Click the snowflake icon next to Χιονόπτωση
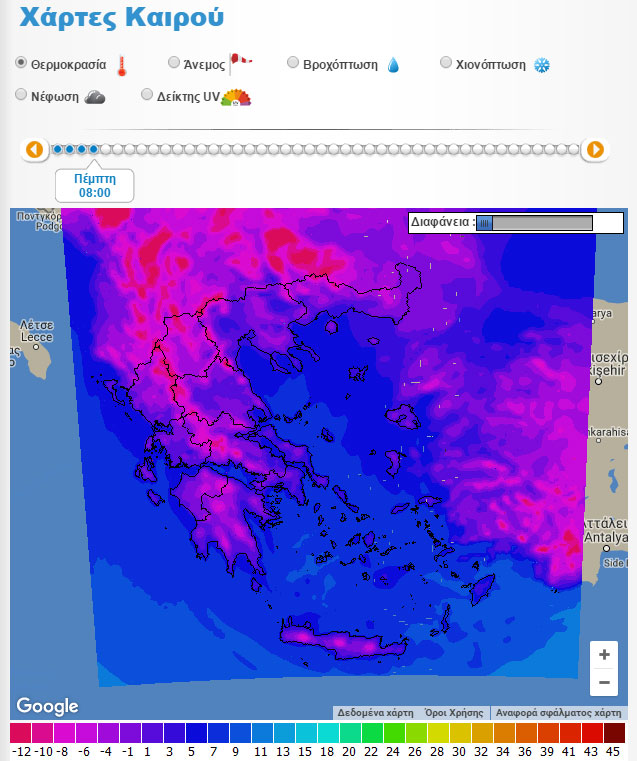637x761 pixels. pos(542,65)
